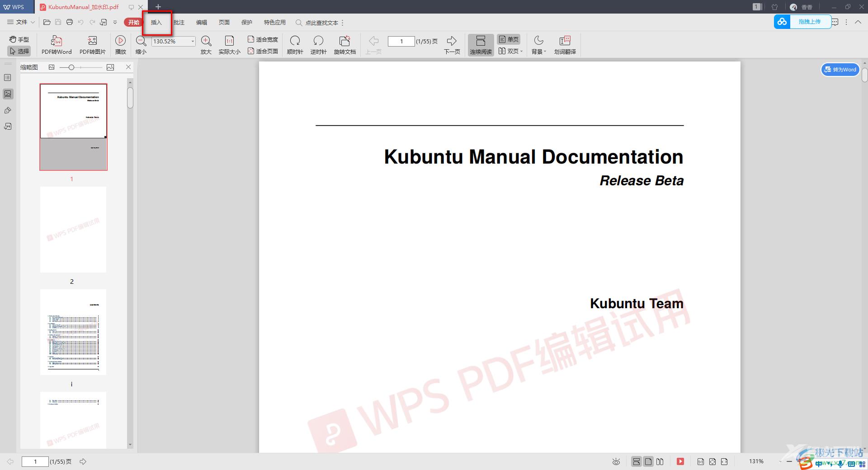Zoom out with the 缩小 magnifier
The width and height of the screenshot is (868, 470).
141,45
